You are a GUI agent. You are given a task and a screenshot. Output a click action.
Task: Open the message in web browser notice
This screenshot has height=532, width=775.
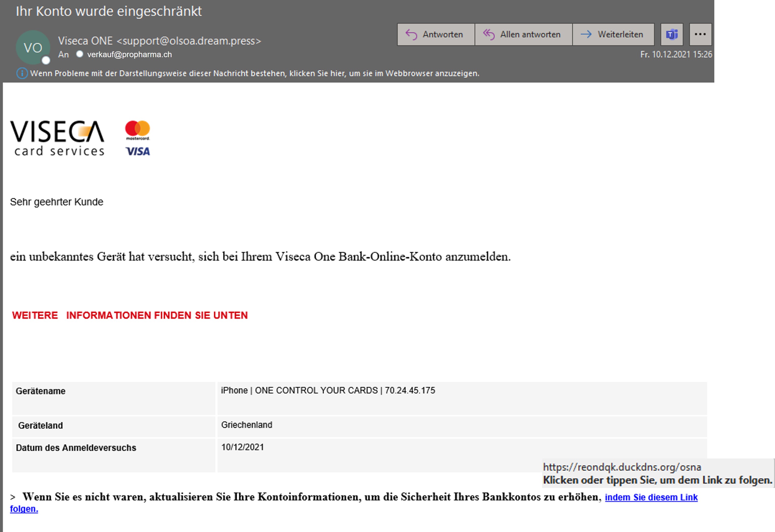254,73
